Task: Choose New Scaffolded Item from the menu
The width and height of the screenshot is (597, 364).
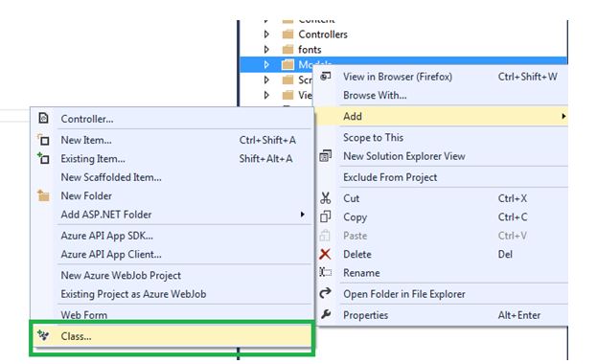Action: (111, 177)
